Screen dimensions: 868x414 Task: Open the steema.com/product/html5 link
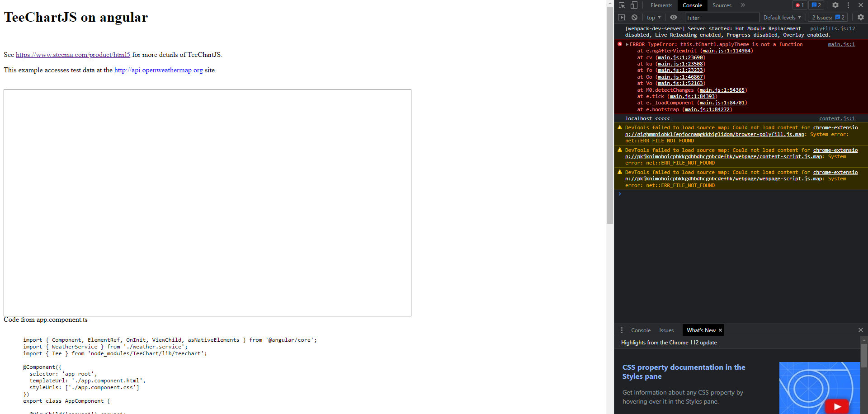[x=73, y=55]
